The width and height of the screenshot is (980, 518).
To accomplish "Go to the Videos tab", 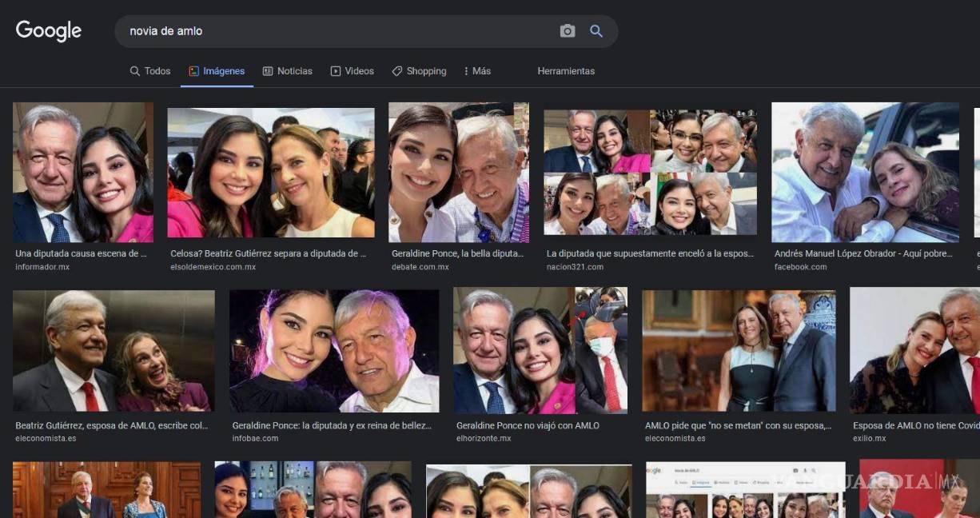I will (352, 71).
